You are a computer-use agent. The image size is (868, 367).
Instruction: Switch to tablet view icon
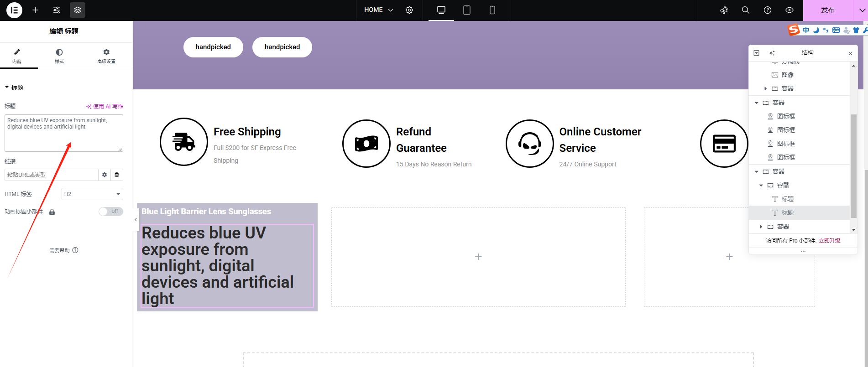[466, 10]
